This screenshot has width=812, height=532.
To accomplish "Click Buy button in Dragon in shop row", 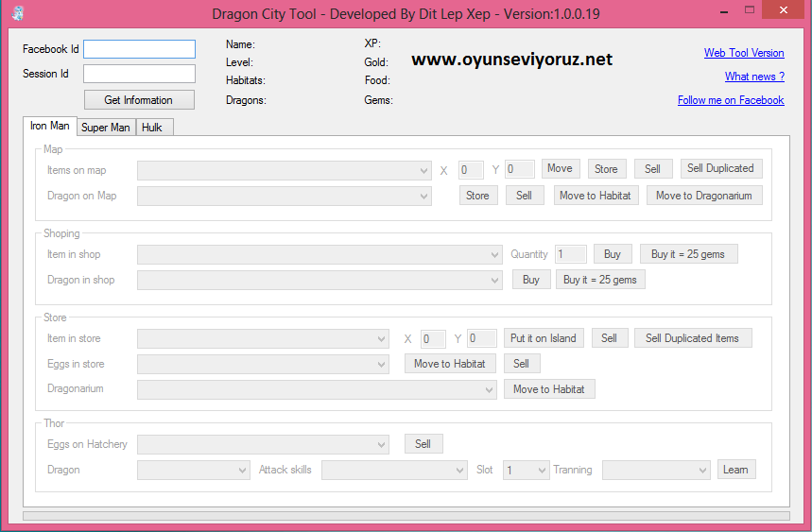I will pos(531,280).
